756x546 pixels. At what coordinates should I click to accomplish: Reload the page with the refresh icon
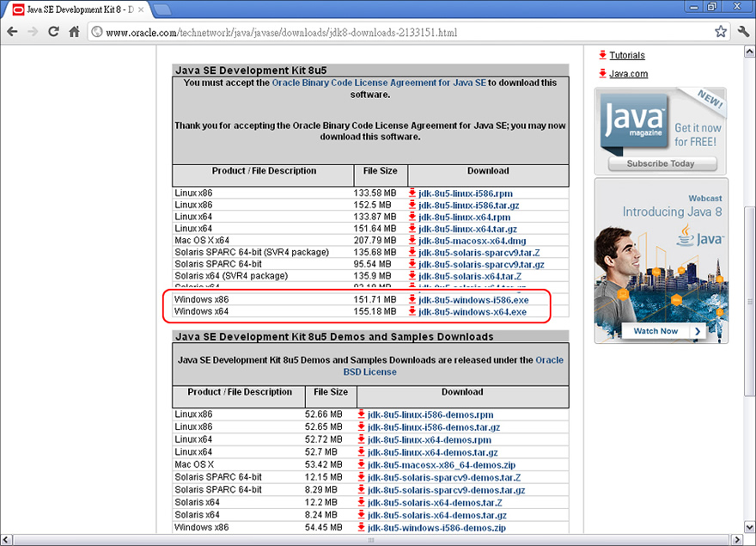(x=53, y=32)
